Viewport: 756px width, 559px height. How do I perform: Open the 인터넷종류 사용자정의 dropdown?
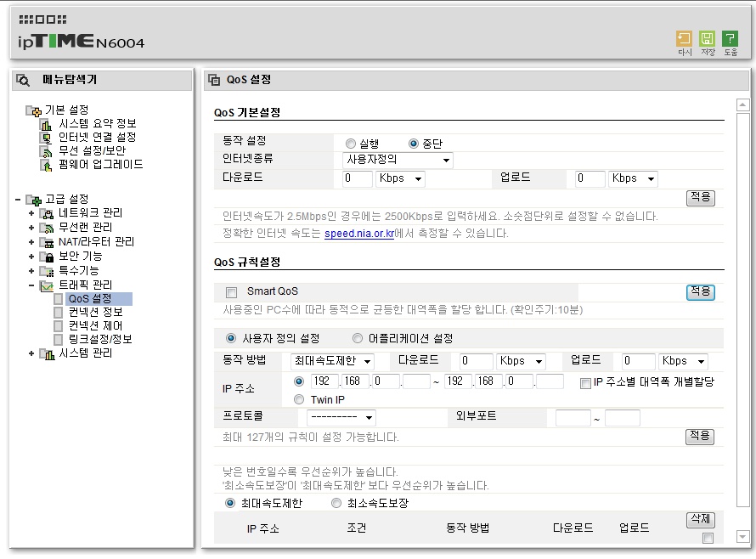[398, 160]
